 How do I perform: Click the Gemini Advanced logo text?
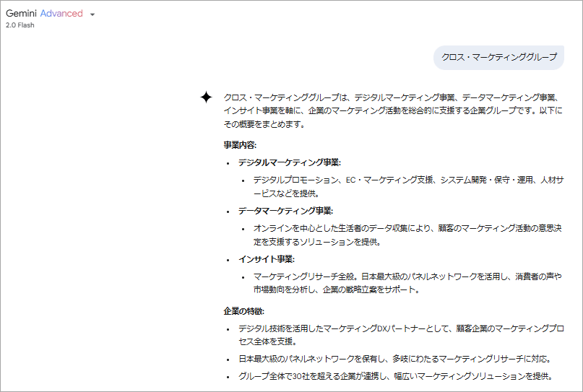[x=44, y=14]
